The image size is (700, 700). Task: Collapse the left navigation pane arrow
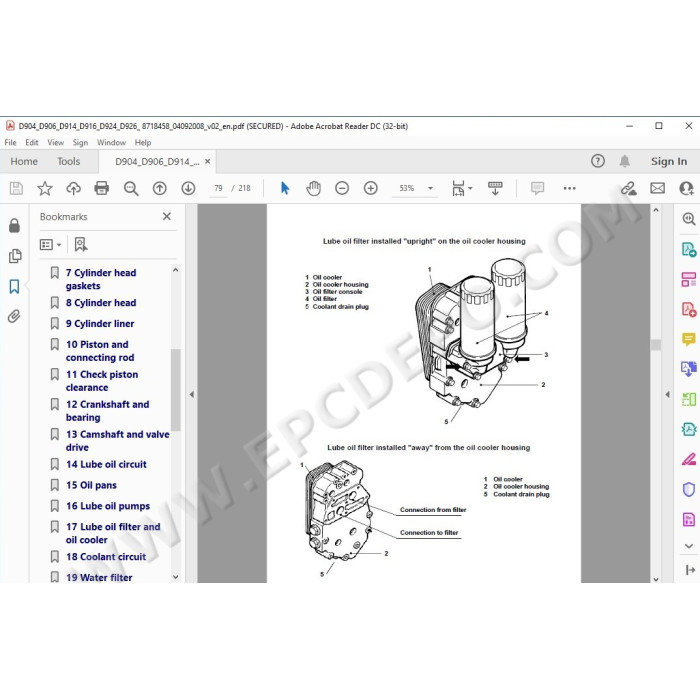(x=192, y=394)
